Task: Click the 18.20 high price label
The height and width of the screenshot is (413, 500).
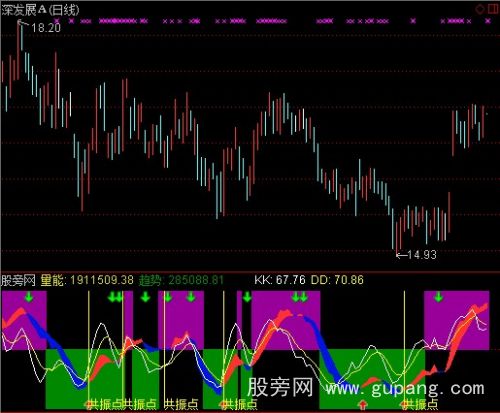Action: click(46, 28)
